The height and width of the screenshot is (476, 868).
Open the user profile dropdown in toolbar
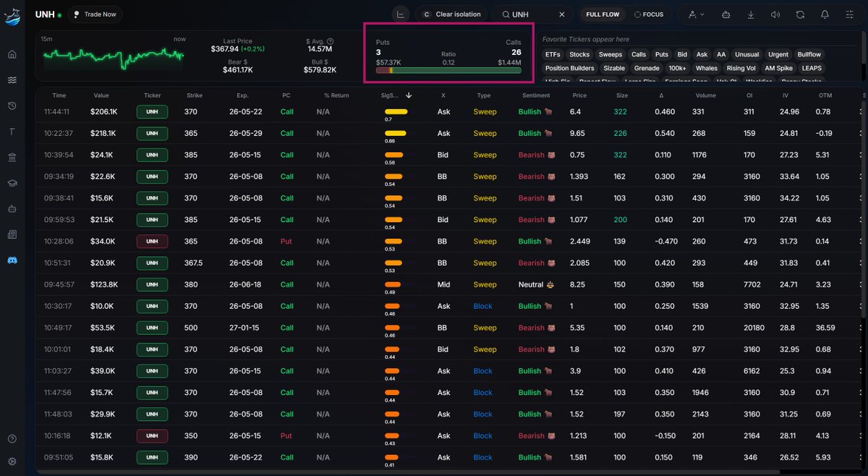697,14
